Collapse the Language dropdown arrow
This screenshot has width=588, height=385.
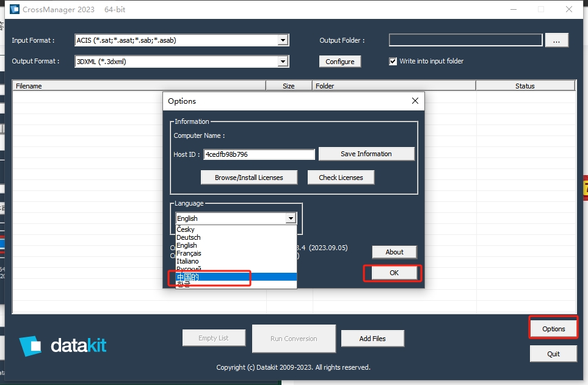pos(291,218)
